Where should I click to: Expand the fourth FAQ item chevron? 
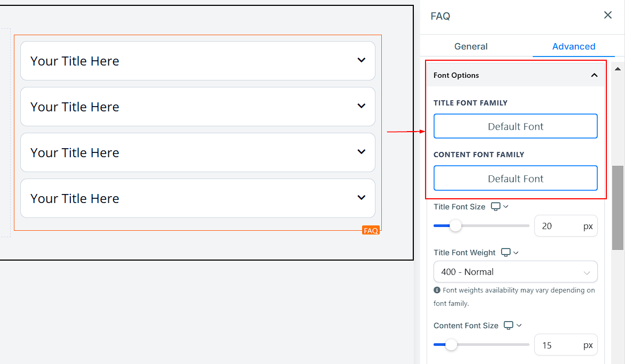pyautogui.click(x=361, y=198)
